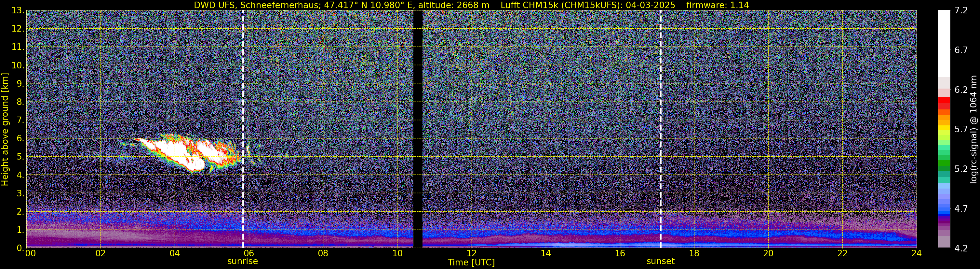Image resolution: width=980 pixels, height=269 pixels.
Task: Click the colorbar tick value '5.2'
Action: coord(961,169)
